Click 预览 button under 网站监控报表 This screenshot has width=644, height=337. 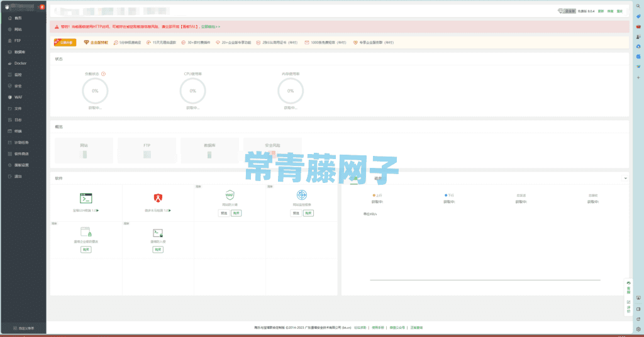(x=296, y=213)
